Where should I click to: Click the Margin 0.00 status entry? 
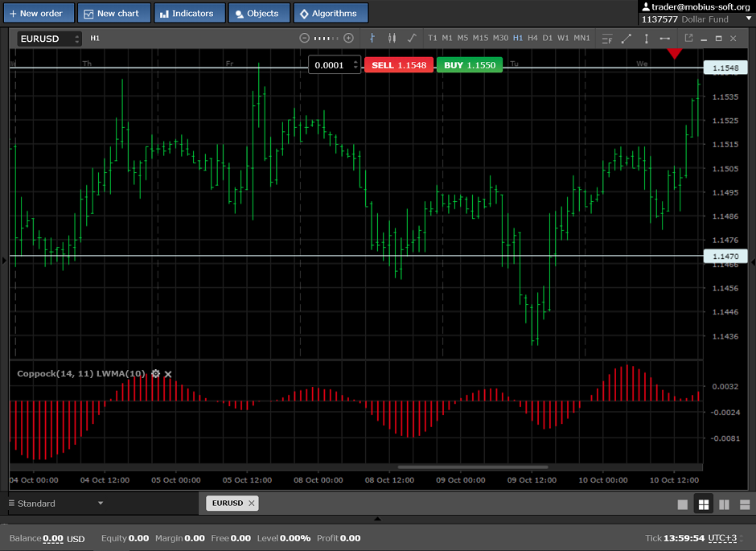pos(180,538)
